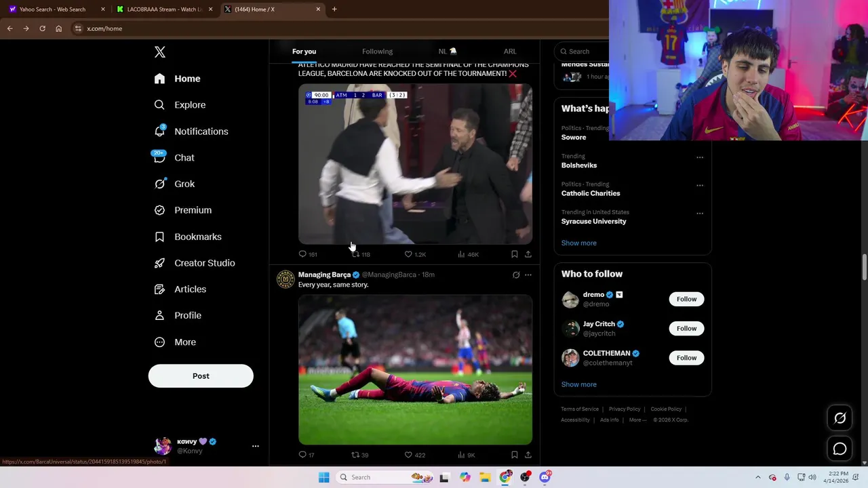Open the Atletico vs Barcelona video

(x=415, y=164)
